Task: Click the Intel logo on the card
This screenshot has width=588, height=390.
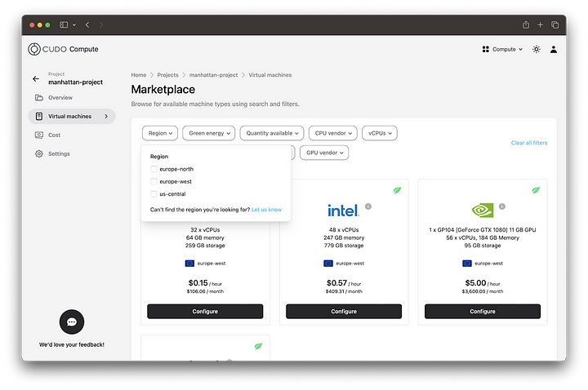Action: coord(344,211)
